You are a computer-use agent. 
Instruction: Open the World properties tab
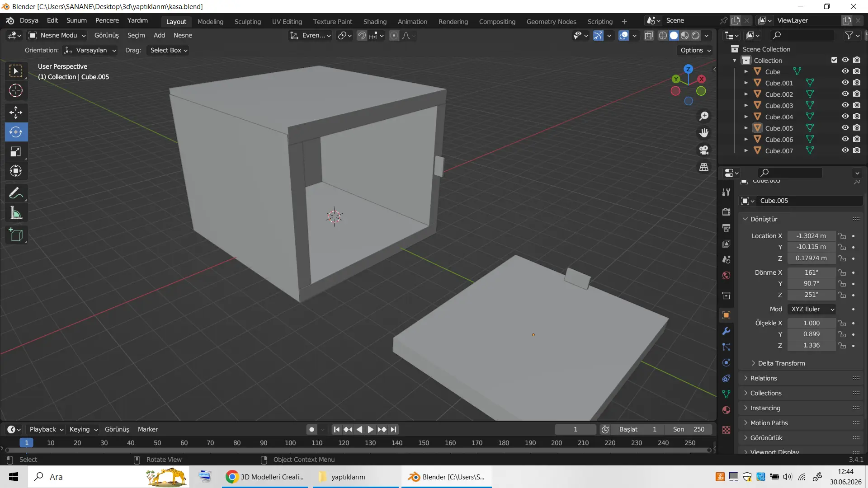(x=726, y=275)
